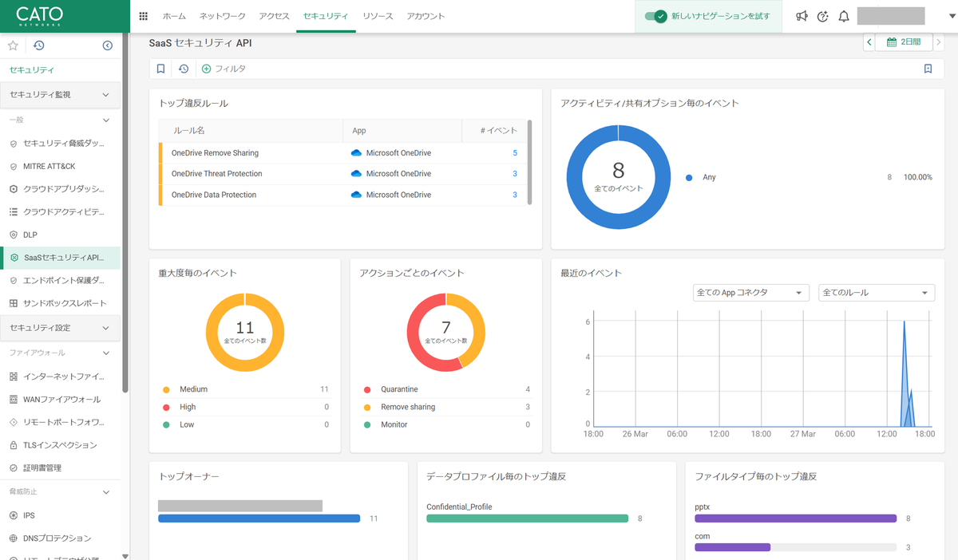The width and height of the screenshot is (958, 560).
Task: Switch to the アクセス tab
Action: pyautogui.click(x=275, y=16)
